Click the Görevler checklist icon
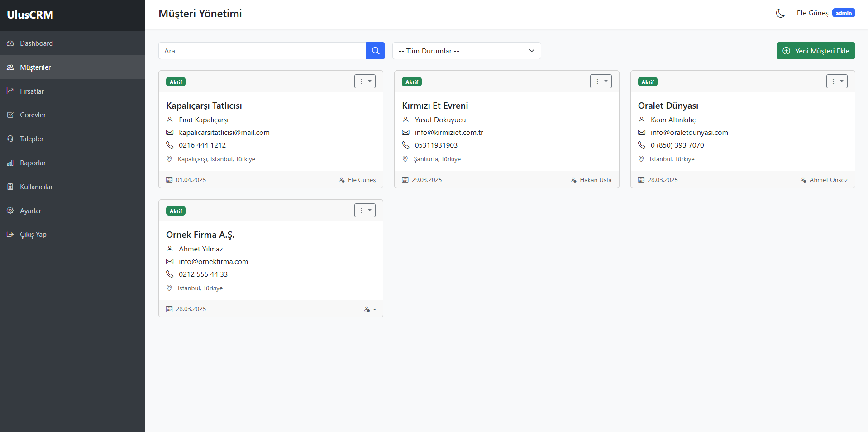This screenshot has width=868, height=432. (x=10, y=115)
